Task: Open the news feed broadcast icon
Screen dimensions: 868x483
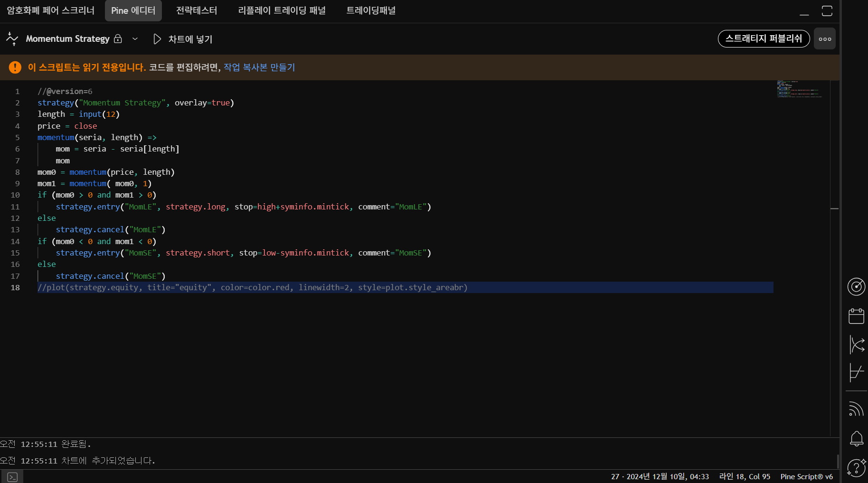Action: (x=857, y=409)
